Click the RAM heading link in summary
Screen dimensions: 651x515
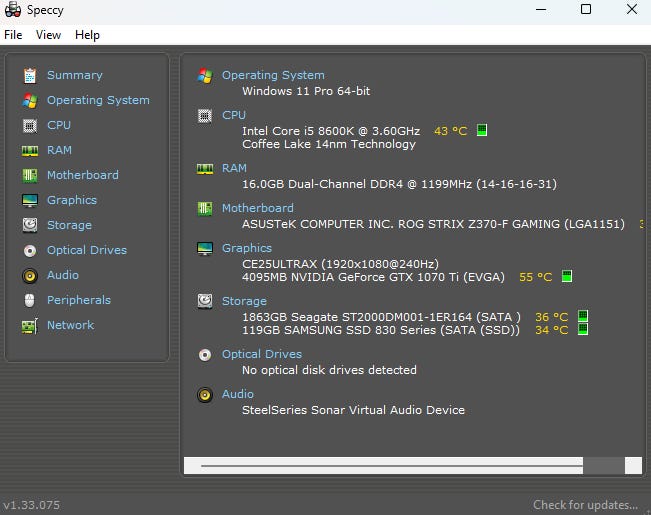[234, 168]
